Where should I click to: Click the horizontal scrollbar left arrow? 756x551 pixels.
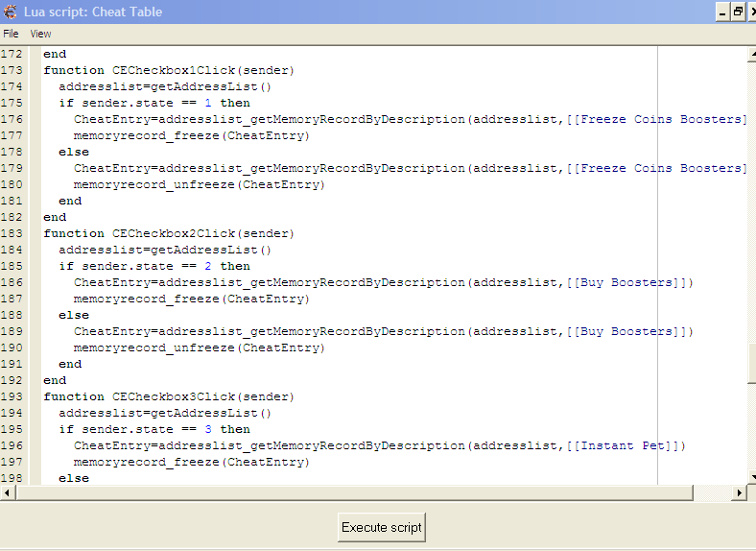[x=8, y=492]
